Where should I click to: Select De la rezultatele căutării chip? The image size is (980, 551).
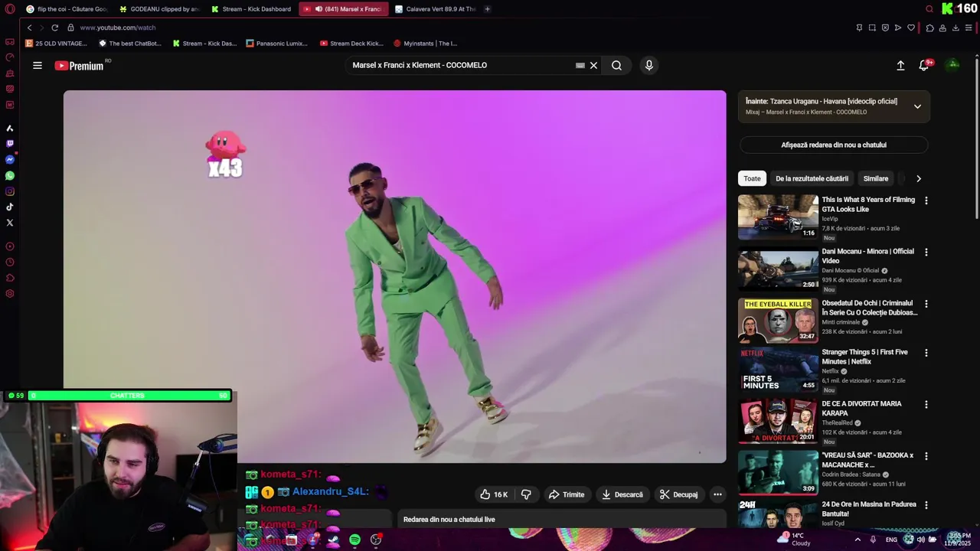tap(812, 178)
